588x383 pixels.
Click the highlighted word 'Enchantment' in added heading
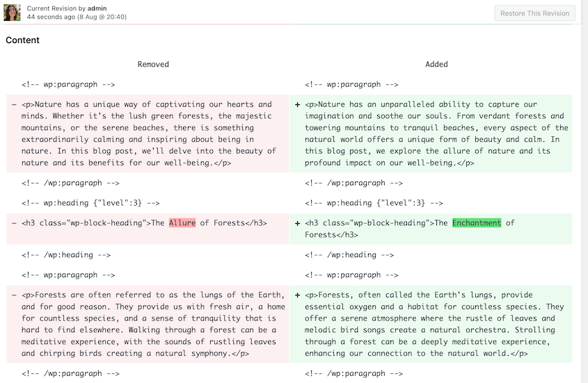tap(477, 223)
